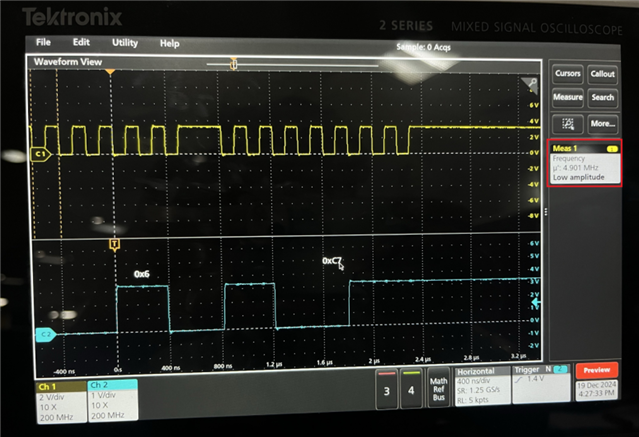Click the Callout button

pyautogui.click(x=602, y=74)
